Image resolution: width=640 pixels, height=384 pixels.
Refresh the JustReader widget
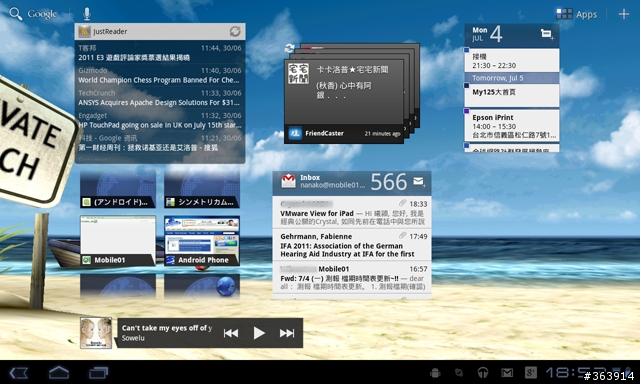tap(235, 31)
